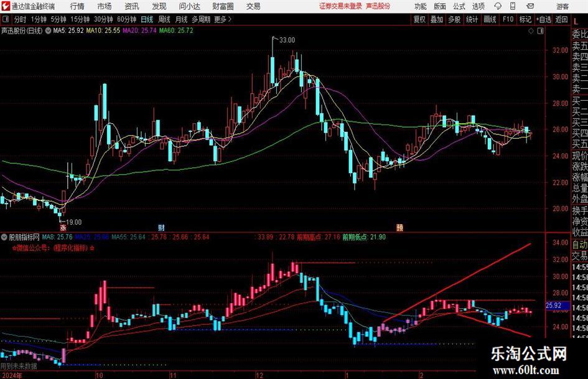Click the 前期高点: 27.16 label

[319, 237]
